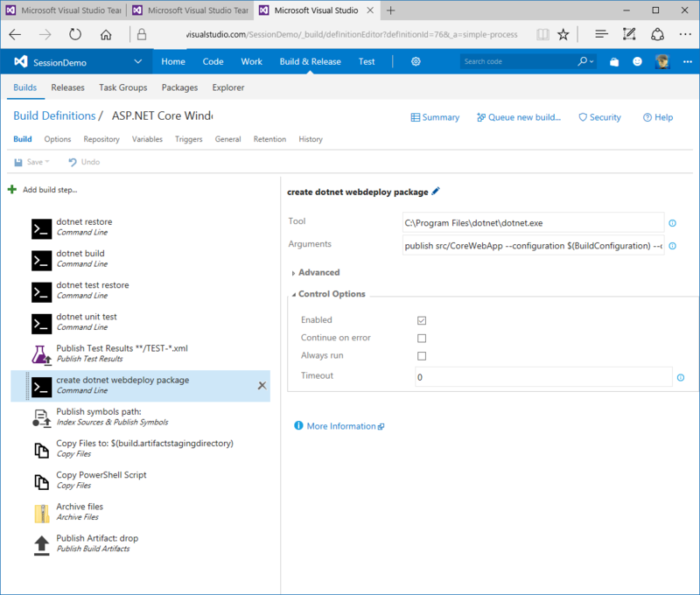
Task: Open the Build & Release hub
Action: click(311, 61)
